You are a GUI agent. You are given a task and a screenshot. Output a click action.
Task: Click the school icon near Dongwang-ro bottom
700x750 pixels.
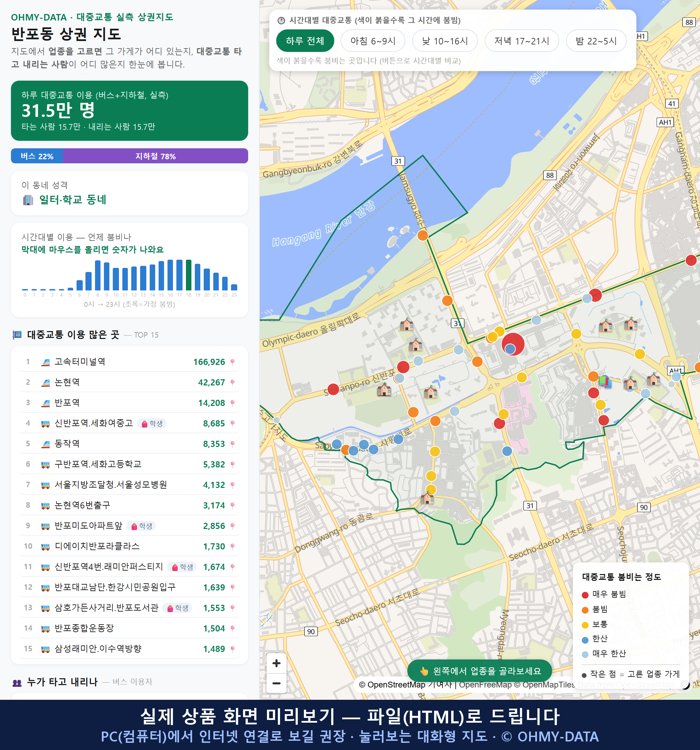427,499
